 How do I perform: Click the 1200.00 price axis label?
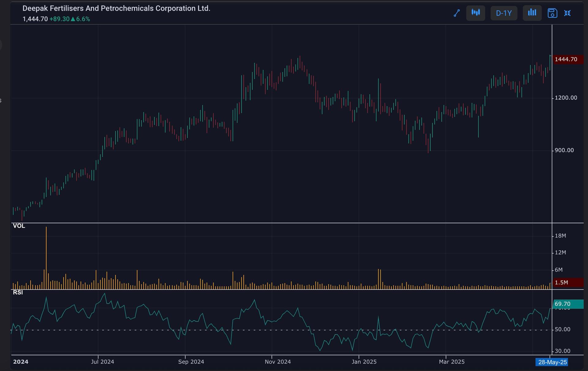[566, 98]
